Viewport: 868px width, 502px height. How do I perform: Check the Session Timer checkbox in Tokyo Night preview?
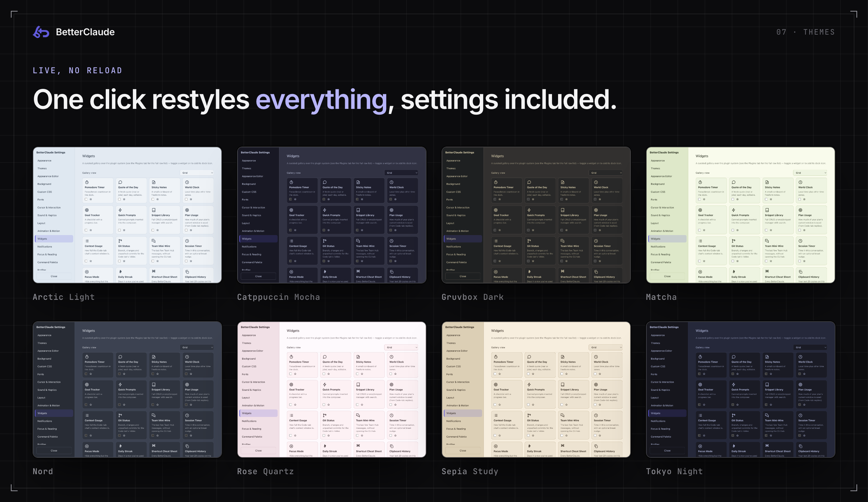pos(800,436)
